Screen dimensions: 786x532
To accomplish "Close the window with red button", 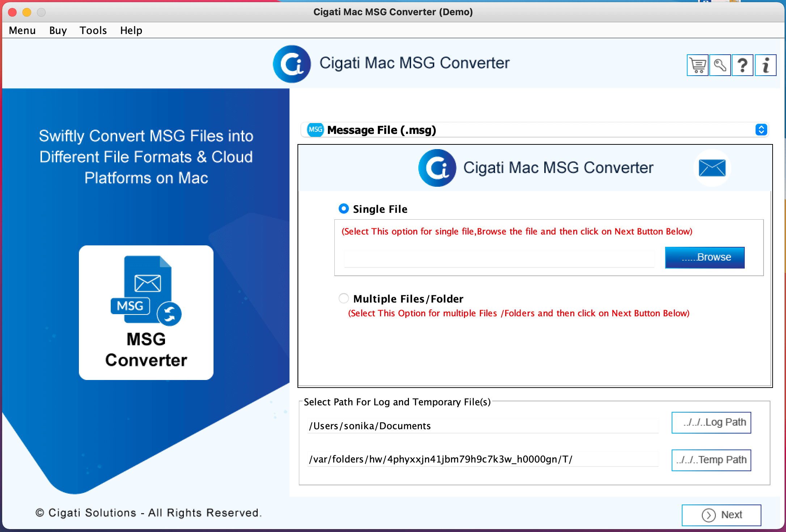I will click(x=12, y=12).
